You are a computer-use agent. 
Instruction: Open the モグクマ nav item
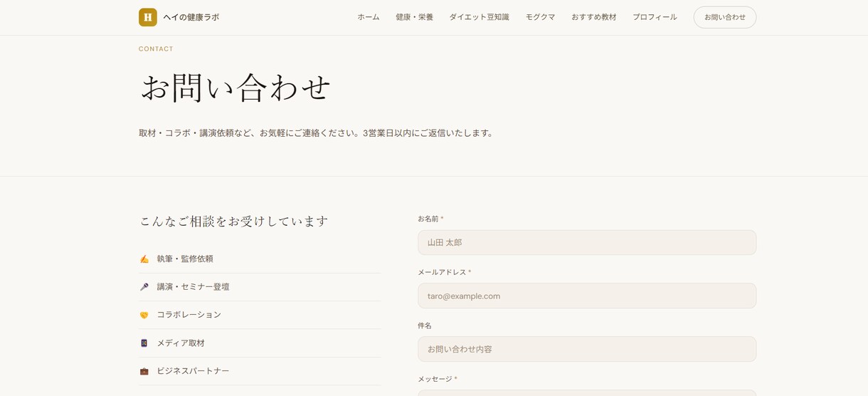pyautogui.click(x=540, y=17)
